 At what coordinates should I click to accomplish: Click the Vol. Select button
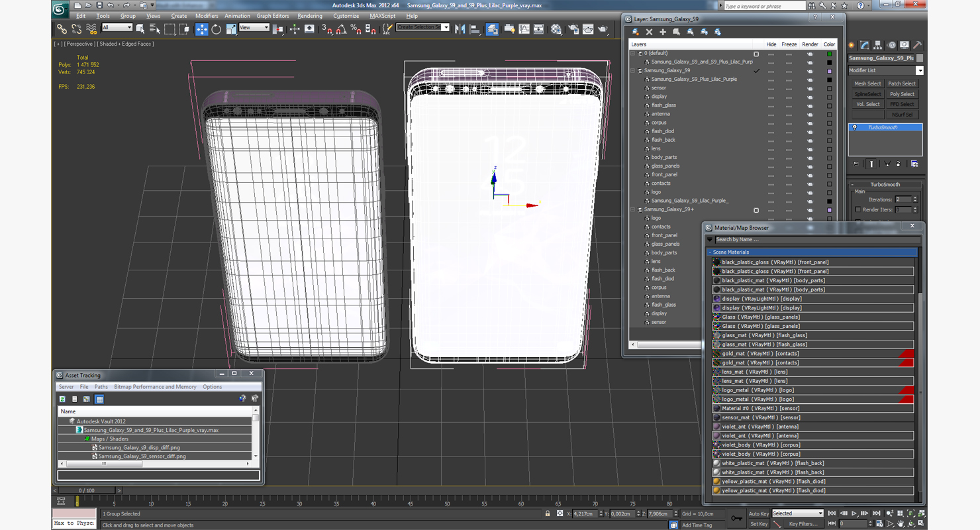point(867,104)
